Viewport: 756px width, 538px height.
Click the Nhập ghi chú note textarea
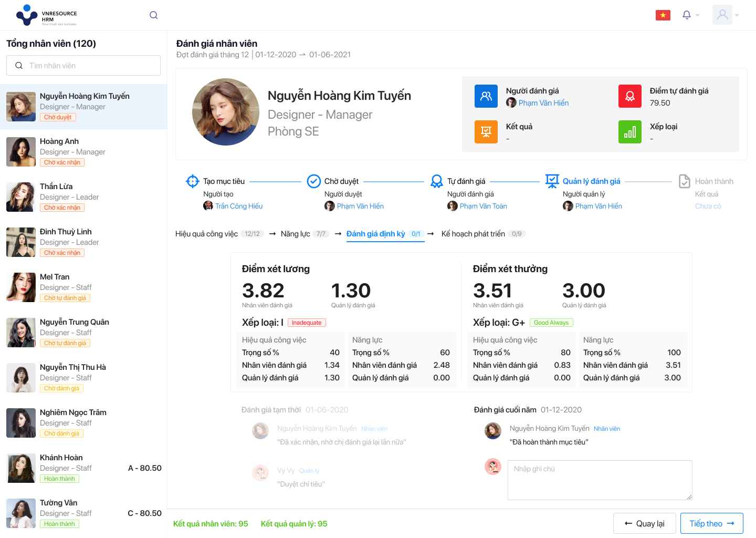tap(600, 480)
